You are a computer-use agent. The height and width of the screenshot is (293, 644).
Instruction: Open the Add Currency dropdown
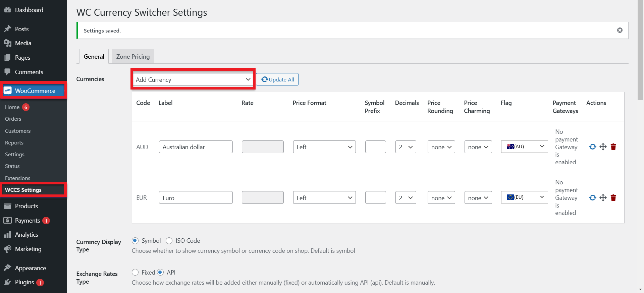point(193,79)
